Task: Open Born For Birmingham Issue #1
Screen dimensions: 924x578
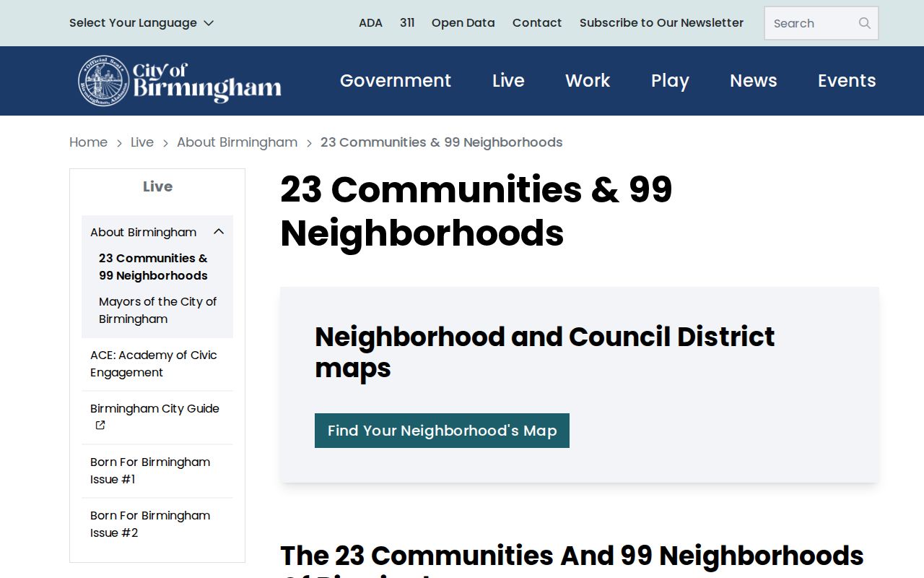Action: pos(150,470)
